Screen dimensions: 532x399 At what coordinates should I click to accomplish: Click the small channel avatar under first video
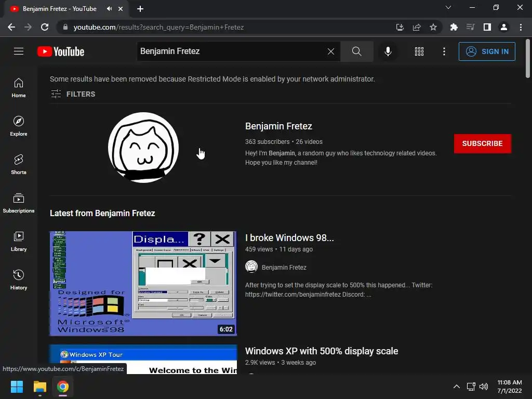pyautogui.click(x=251, y=267)
